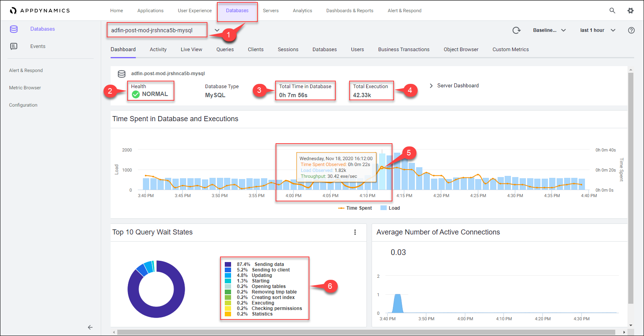Screen dimensions: 644x336
Task: Click the Databases sidebar icon
Action: 14,29
